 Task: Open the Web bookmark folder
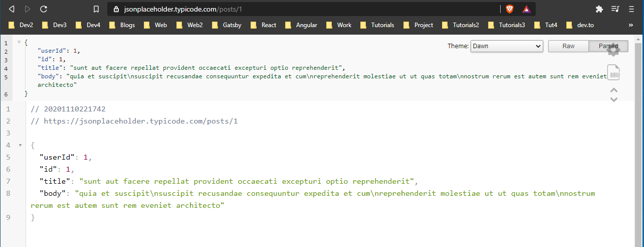(x=155, y=25)
